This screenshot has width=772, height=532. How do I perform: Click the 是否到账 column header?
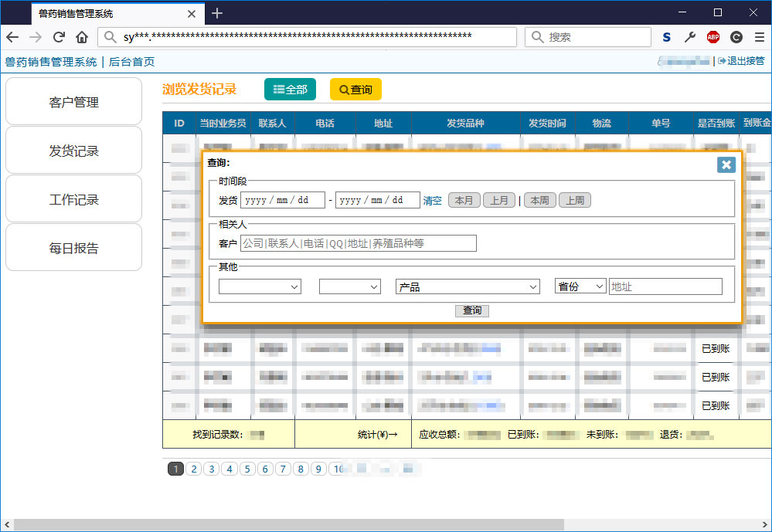(716, 123)
